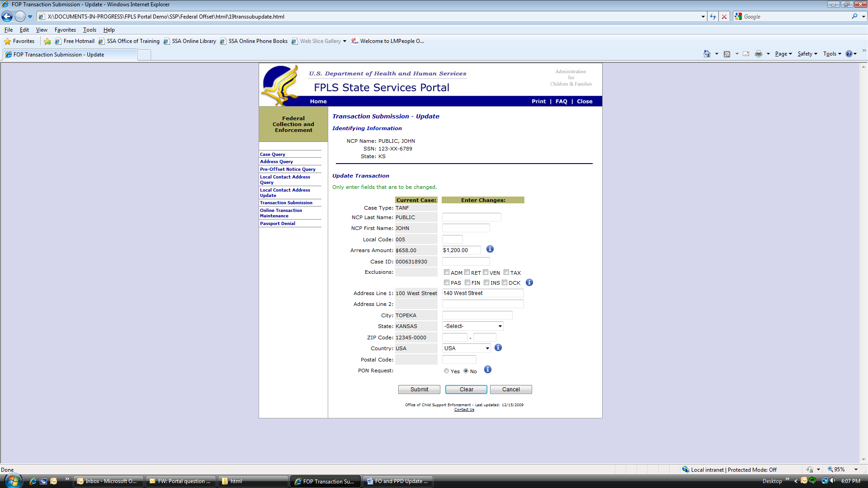Click info icon beside Arrears Amount
Screen dimensions: 868x488
click(490, 249)
